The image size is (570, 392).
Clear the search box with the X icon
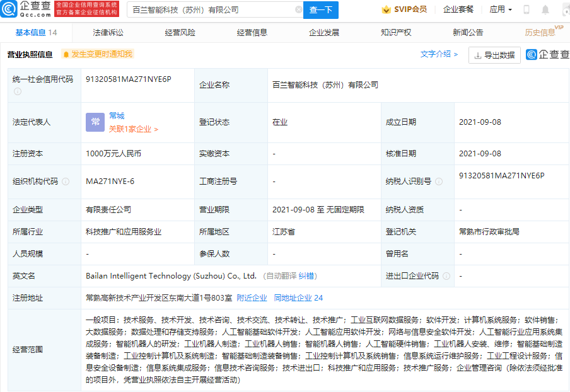(299, 10)
